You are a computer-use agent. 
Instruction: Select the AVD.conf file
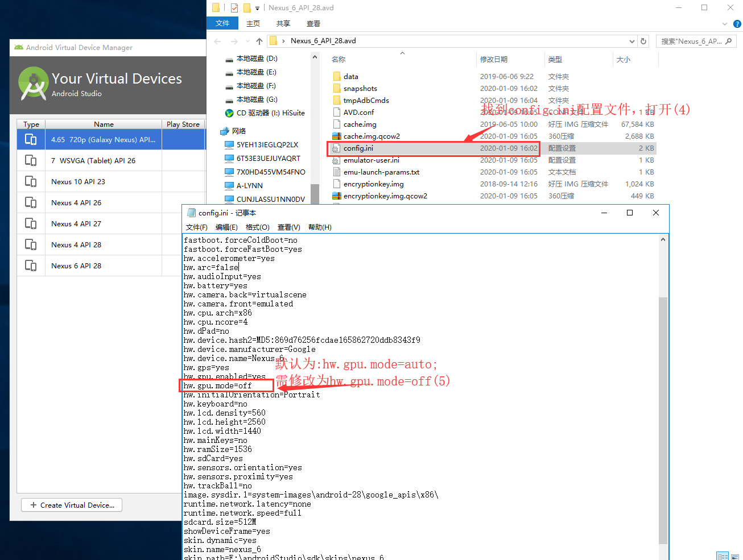[358, 113]
